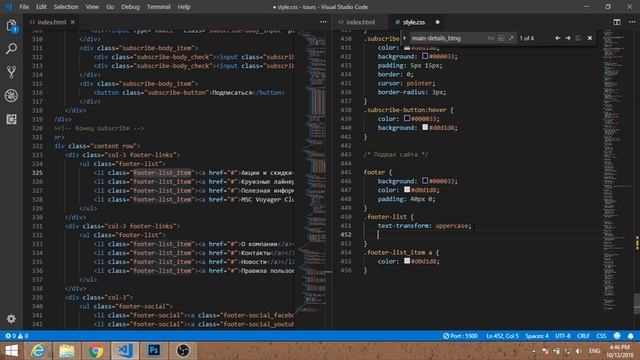
Task: Open the Go menu
Action: coord(110,7)
